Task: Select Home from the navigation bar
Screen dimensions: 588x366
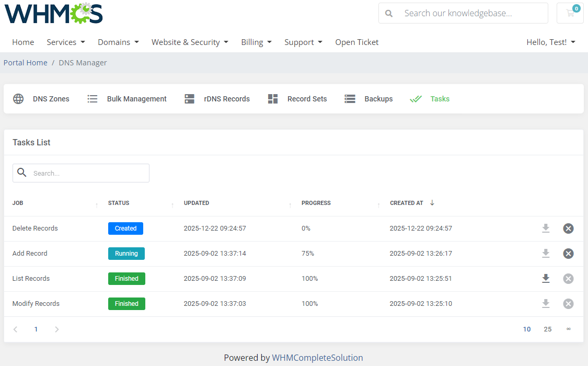Action: 23,42
